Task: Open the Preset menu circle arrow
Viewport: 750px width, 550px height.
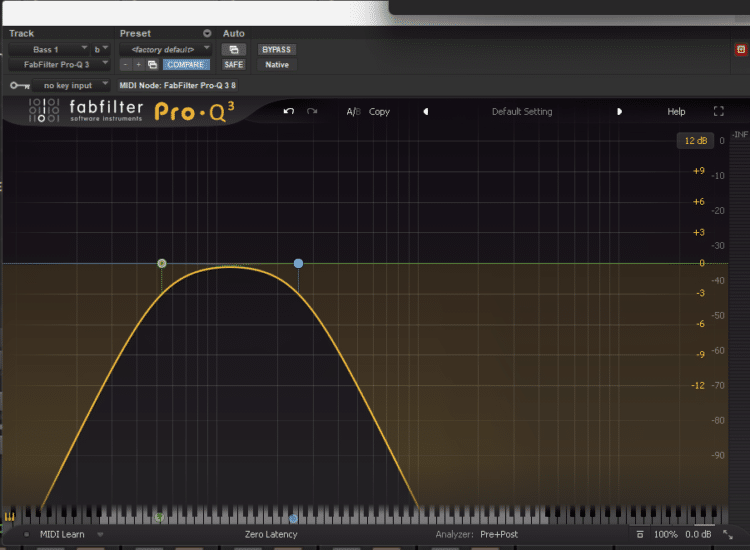Action: tap(207, 33)
